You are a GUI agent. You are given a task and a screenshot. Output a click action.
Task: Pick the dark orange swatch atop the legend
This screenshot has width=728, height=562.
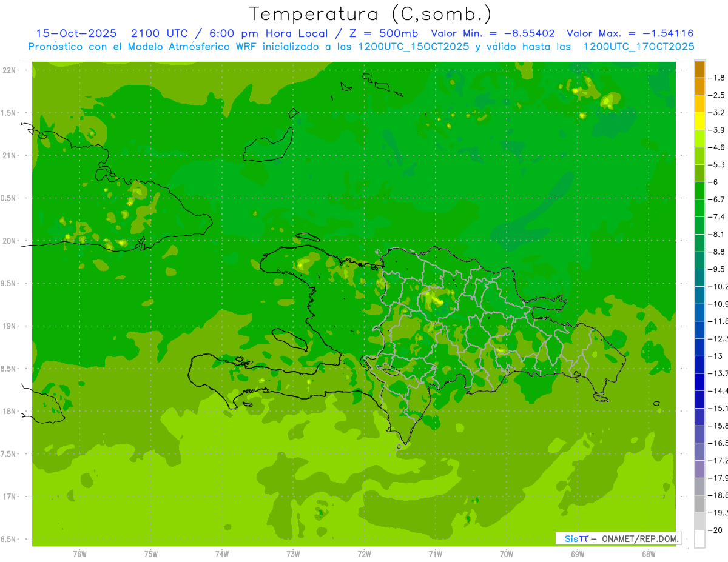point(699,69)
